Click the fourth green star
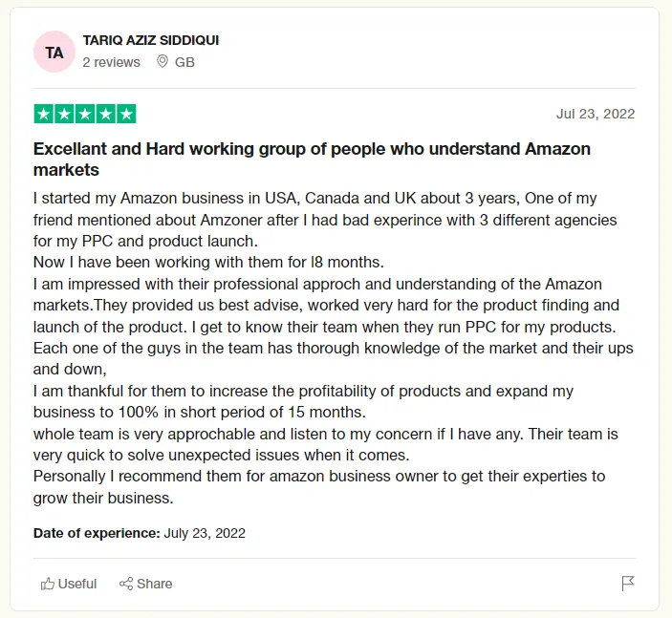 click(x=105, y=114)
